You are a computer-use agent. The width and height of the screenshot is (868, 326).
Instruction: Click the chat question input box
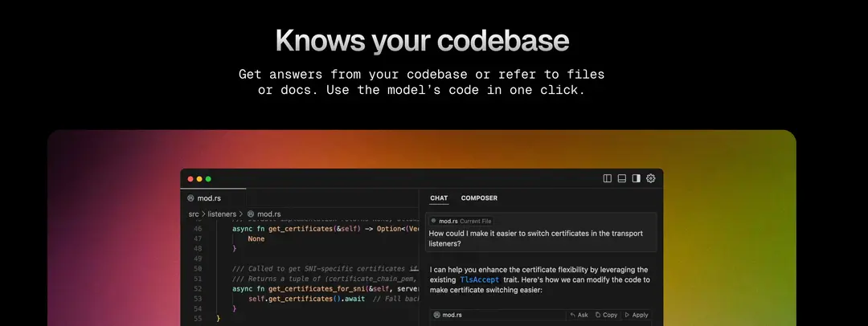541,232
